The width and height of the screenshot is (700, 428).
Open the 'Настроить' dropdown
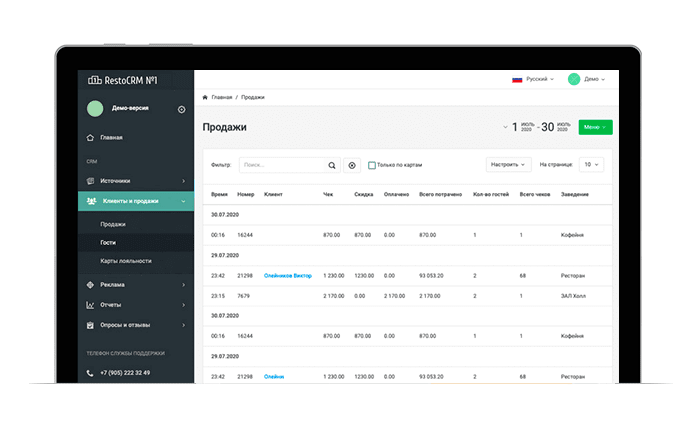(x=508, y=164)
